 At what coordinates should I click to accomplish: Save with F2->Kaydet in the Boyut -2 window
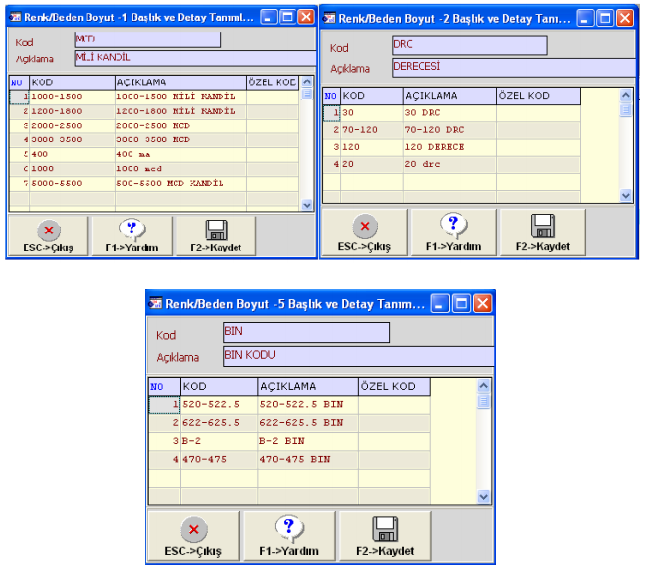point(542,232)
